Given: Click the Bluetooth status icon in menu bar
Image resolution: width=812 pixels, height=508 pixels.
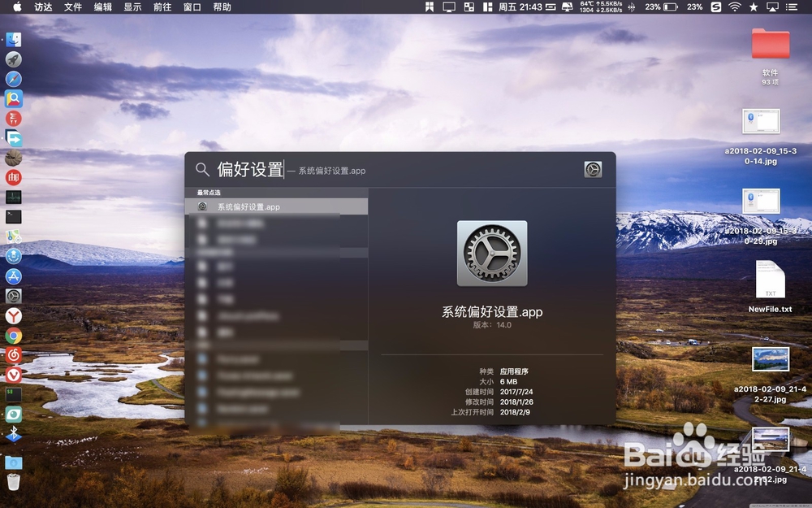Looking at the screenshot, I should point(631,7).
